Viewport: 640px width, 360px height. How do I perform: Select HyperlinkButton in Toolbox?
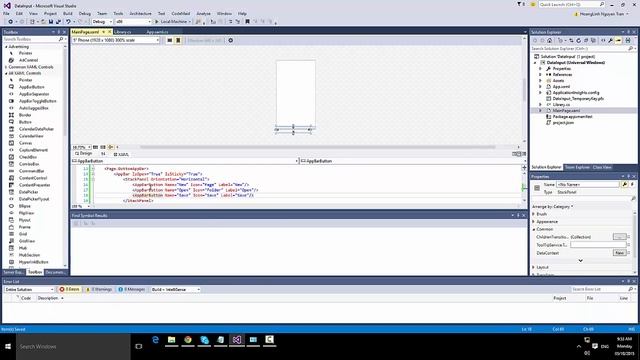coord(33,262)
